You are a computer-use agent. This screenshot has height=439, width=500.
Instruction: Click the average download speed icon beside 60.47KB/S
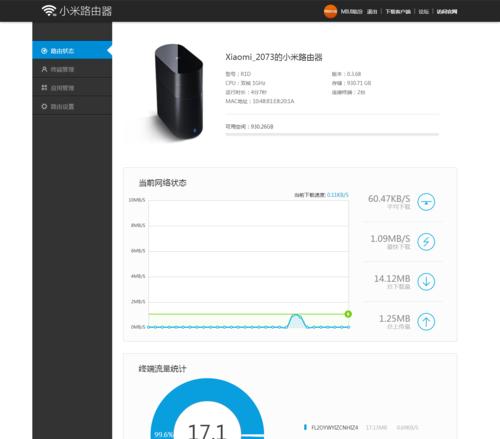coord(426,202)
